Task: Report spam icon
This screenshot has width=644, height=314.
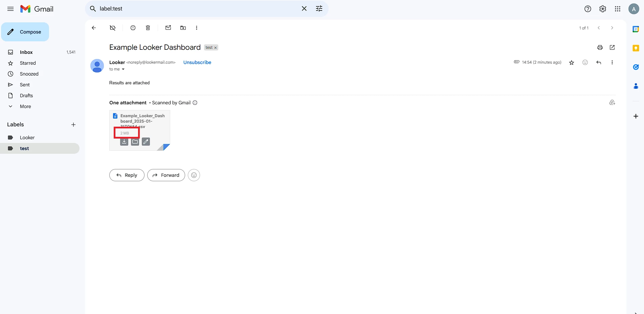Action: [133, 28]
